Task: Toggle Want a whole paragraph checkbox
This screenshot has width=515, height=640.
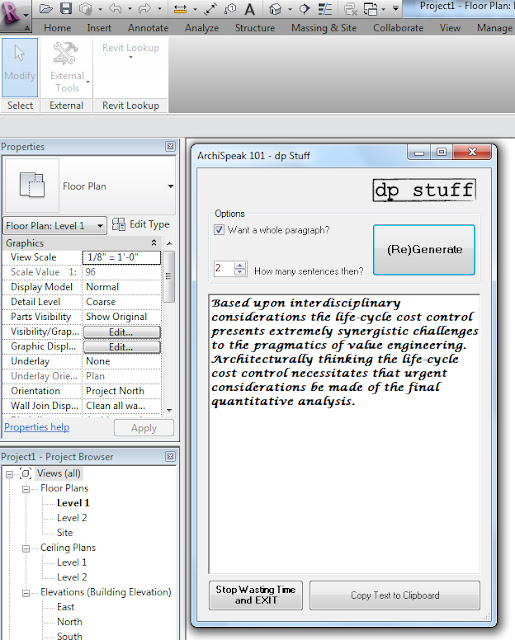Action: [219, 229]
